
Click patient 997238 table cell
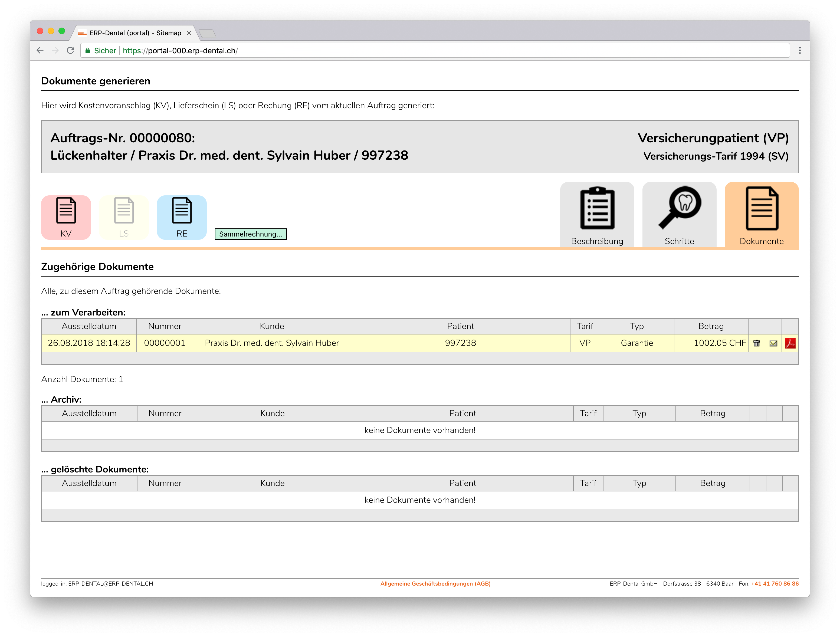(x=460, y=343)
